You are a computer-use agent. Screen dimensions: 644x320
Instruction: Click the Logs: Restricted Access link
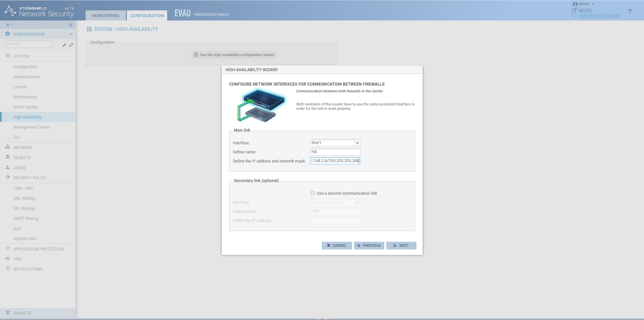599,16
